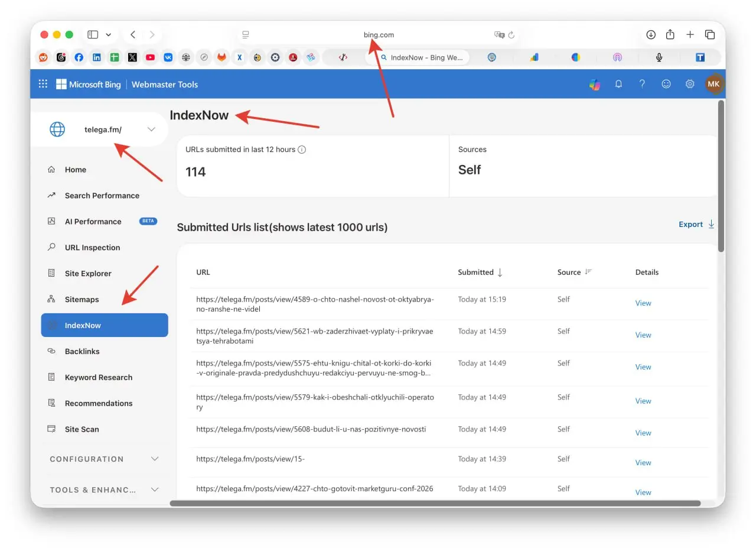Open the VK pinned tab
Image resolution: width=756 pixels, height=548 pixels.
pos(168,57)
